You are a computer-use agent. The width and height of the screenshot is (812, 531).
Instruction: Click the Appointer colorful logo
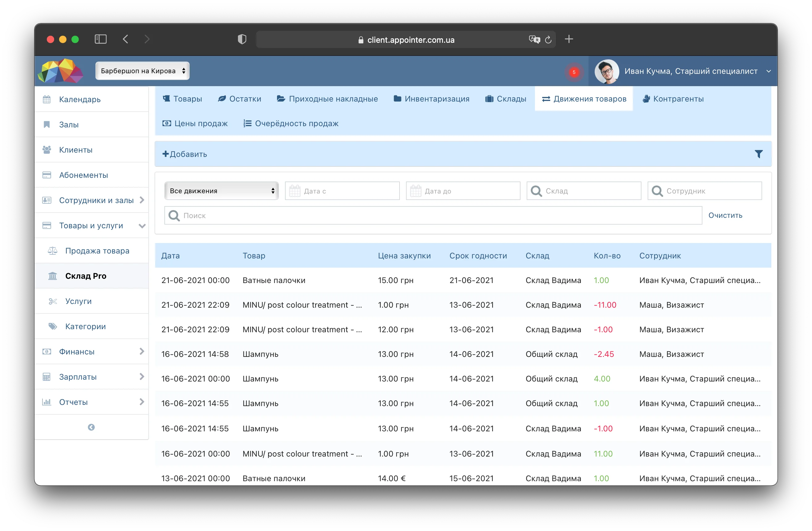point(60,70)
